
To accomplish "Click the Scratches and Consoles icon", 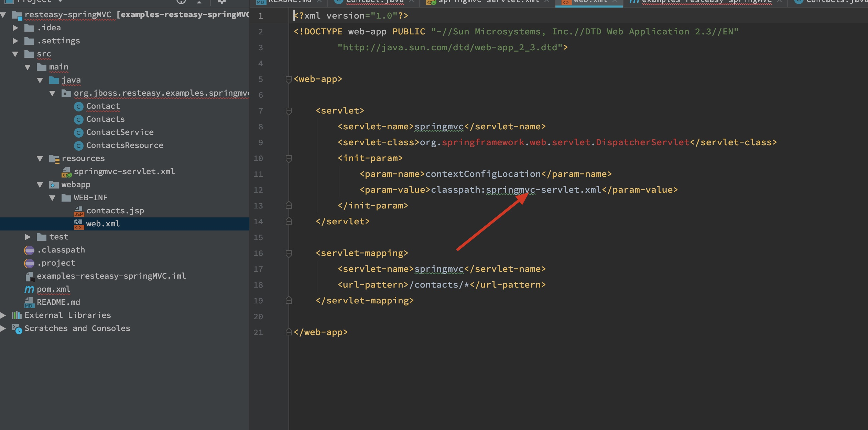I will [x=17, y=329].
